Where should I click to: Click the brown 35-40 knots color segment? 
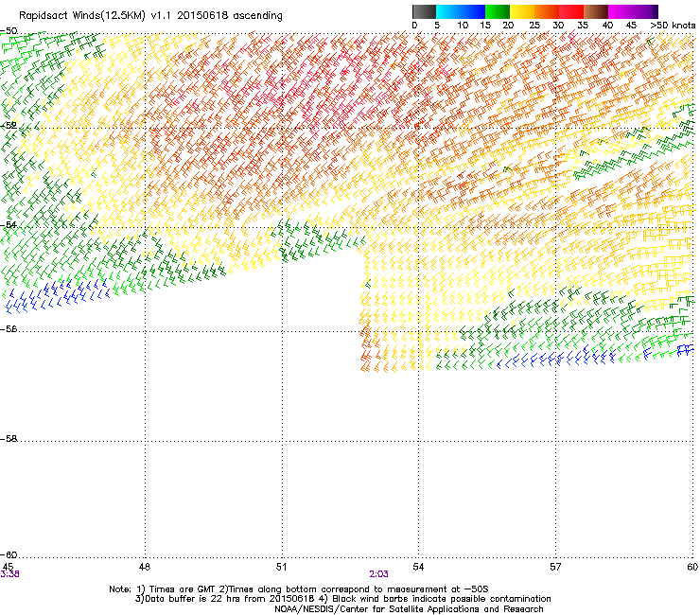pyautogui.click(x=596, y=11)
